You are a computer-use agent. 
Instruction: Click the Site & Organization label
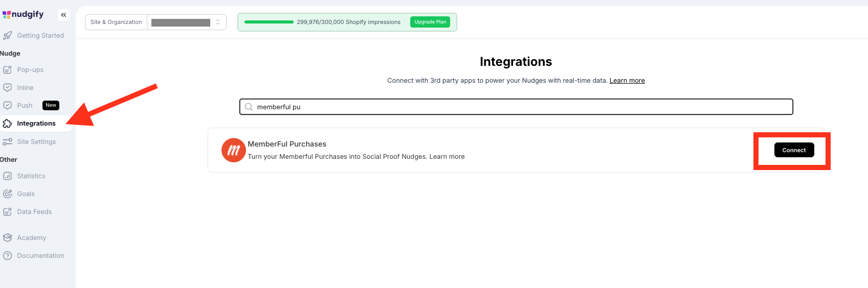click(116, 22)
